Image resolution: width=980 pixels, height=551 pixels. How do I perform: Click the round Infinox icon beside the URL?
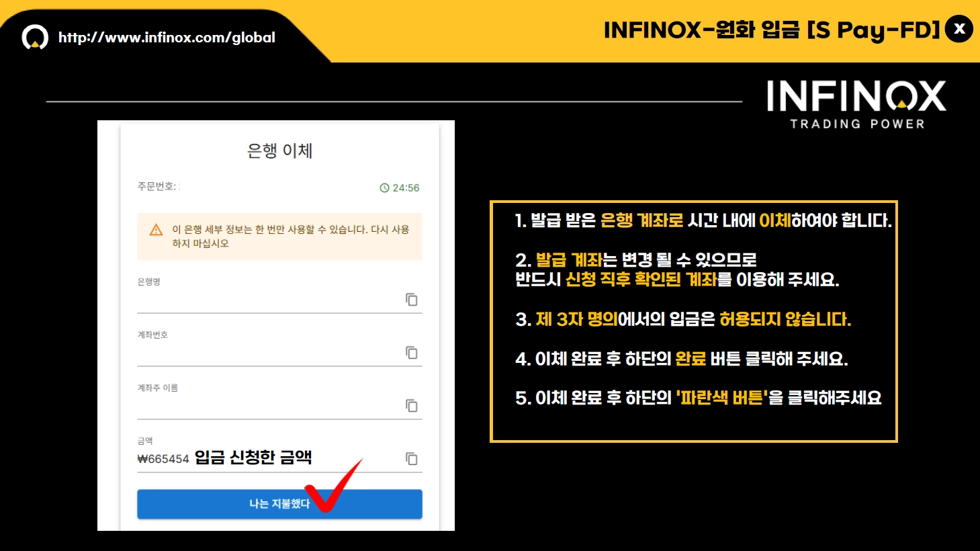[35, 37]
